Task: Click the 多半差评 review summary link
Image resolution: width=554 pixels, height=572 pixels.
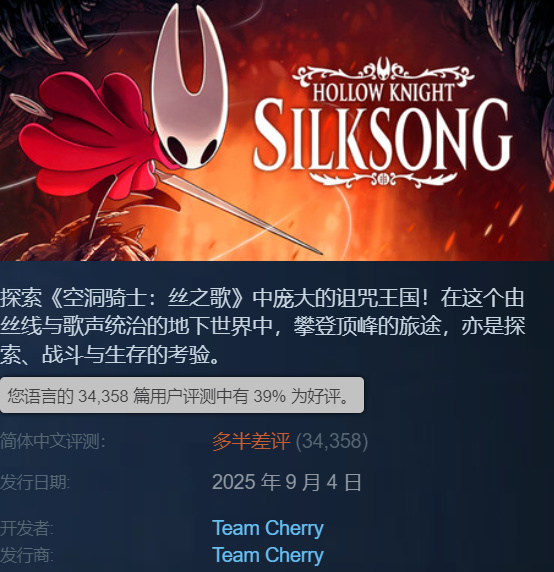Action: tap(251, 441)
